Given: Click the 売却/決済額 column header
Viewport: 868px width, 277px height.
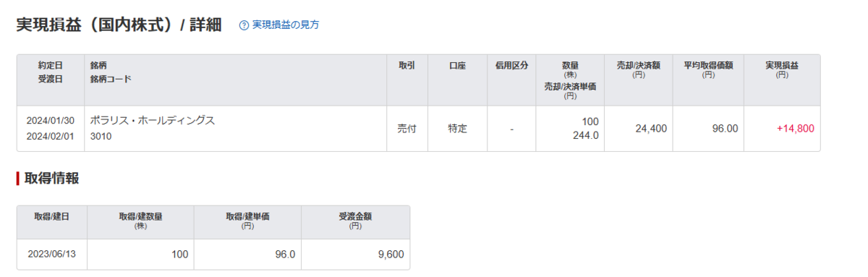Looking at the screenshot, I should (638, 69).
